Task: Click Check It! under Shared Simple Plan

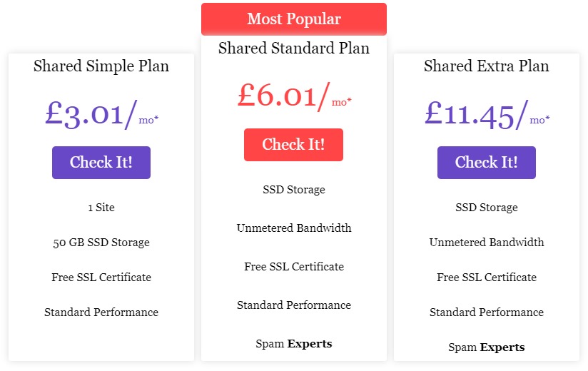Action: [101, 163]
